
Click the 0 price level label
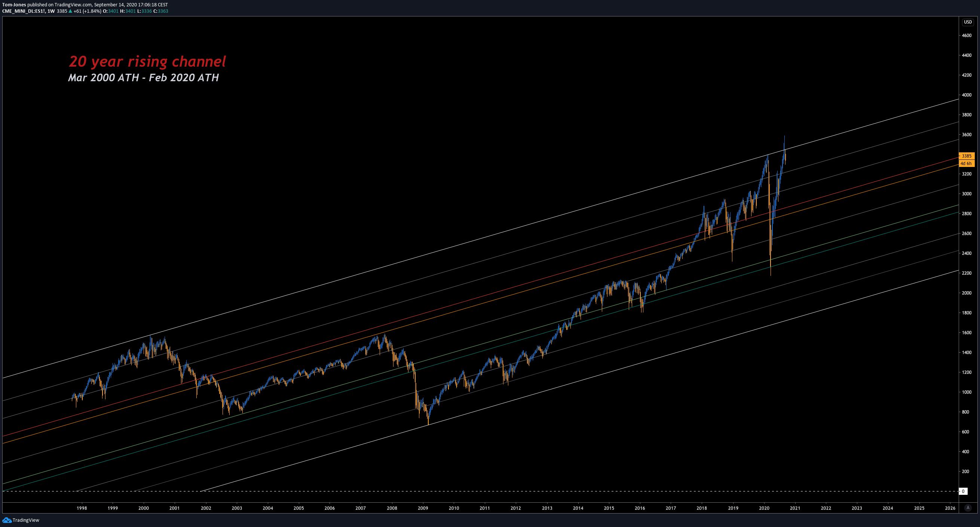pos(963,491)
